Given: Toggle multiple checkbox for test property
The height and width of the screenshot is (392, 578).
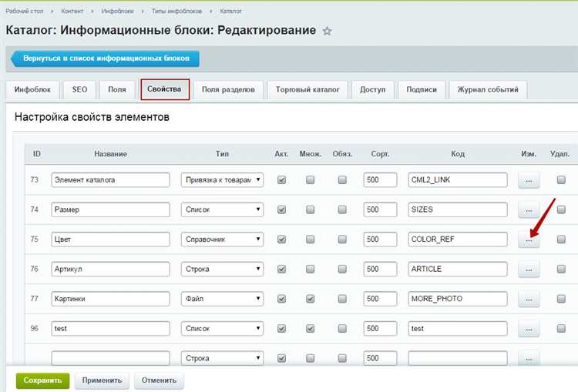Looking at the screenshot, I should pos(311,328).
